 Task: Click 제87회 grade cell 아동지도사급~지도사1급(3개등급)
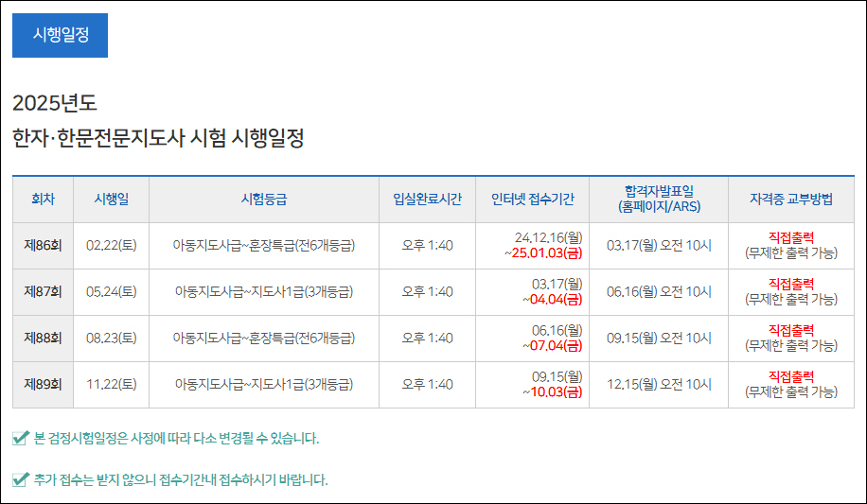point(264,292)
